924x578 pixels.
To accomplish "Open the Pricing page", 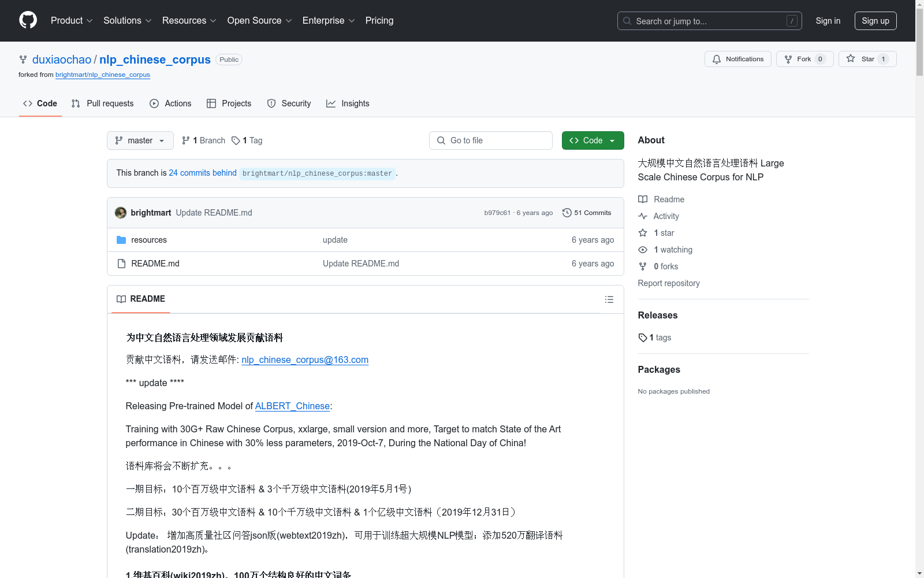I will coord(379,21).
